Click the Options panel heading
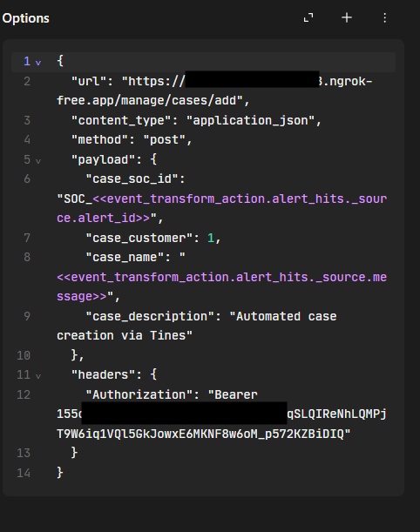 [26, 18]
